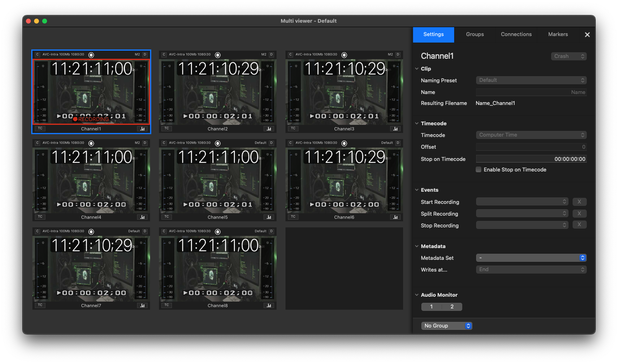This screenshot has height=364, width=618.
Task: Click the record circle on Channel8 header
Action: tap(218, 231)
